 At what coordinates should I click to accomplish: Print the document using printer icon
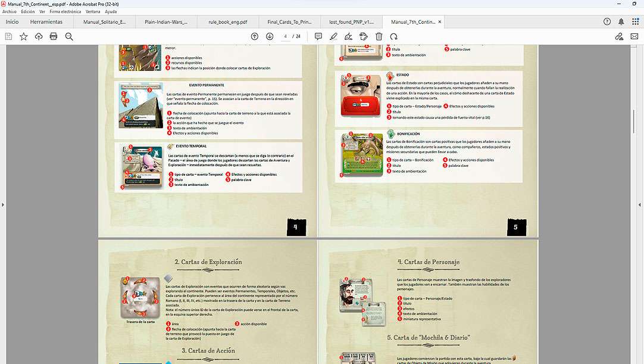click(x=54, y=36)
